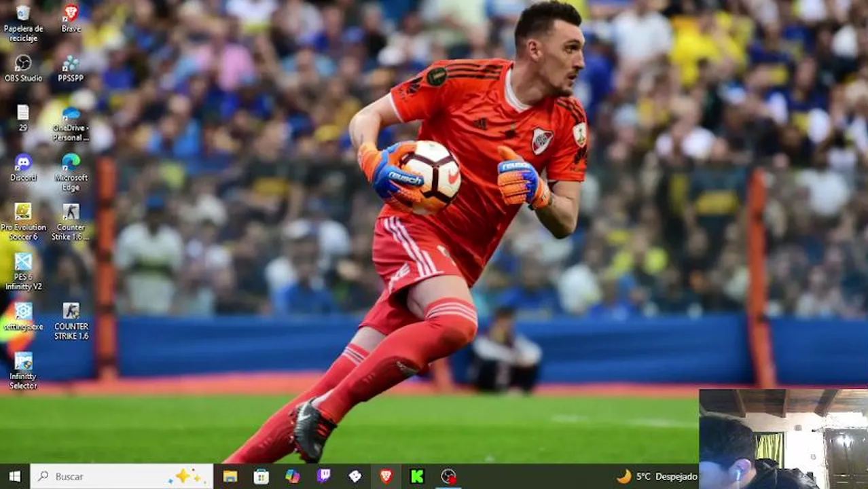Open the Papelera de reciclaje icon

click(x=23, y=22)
